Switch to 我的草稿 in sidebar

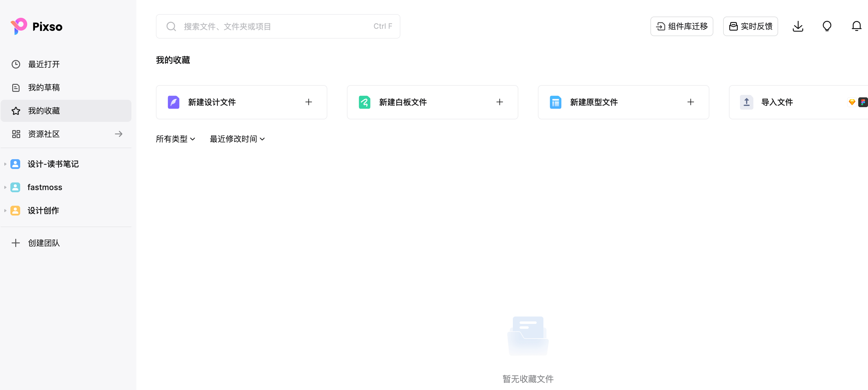44,87
